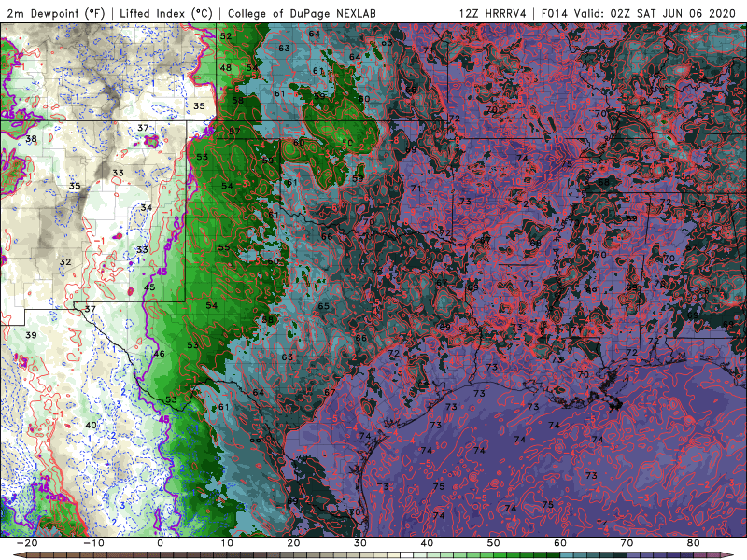Click the "20" color scale label
747x560 pixels.
(293, 543)
